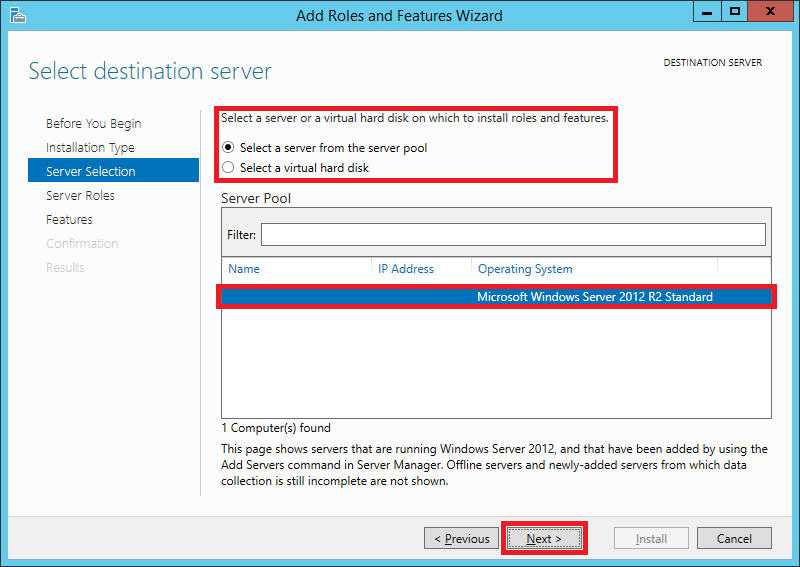Screen dimensions: 800x567
Task: Go back with the Previous button
Action: click(x=461, y=538)
